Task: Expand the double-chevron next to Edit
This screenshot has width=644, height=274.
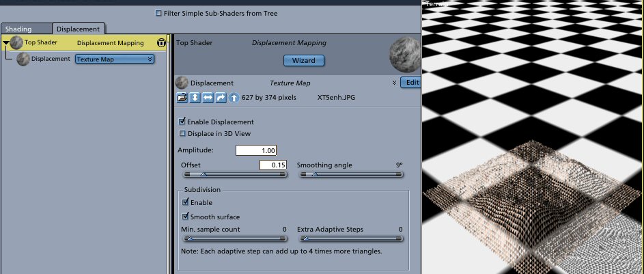Action: 394,83
